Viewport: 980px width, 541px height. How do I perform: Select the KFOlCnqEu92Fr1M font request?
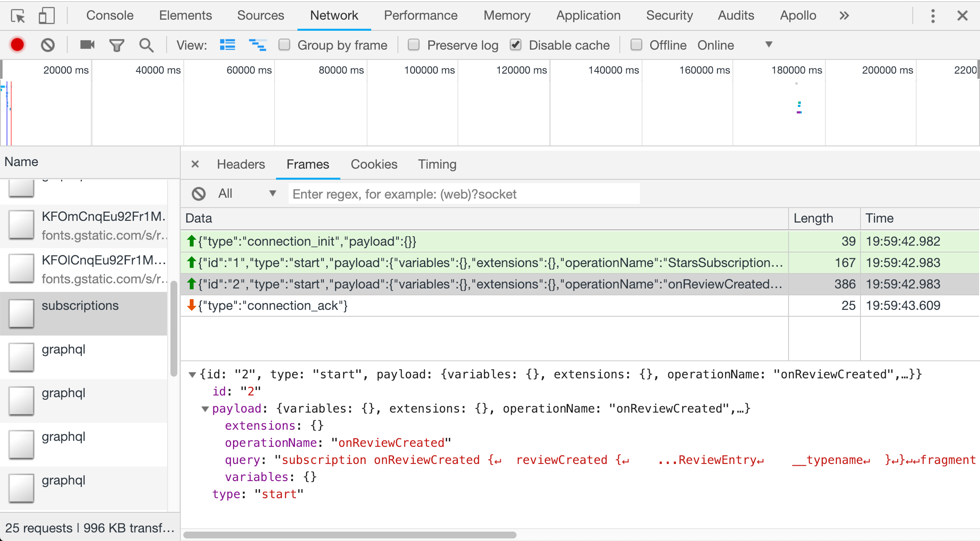(x=84, y=270)
